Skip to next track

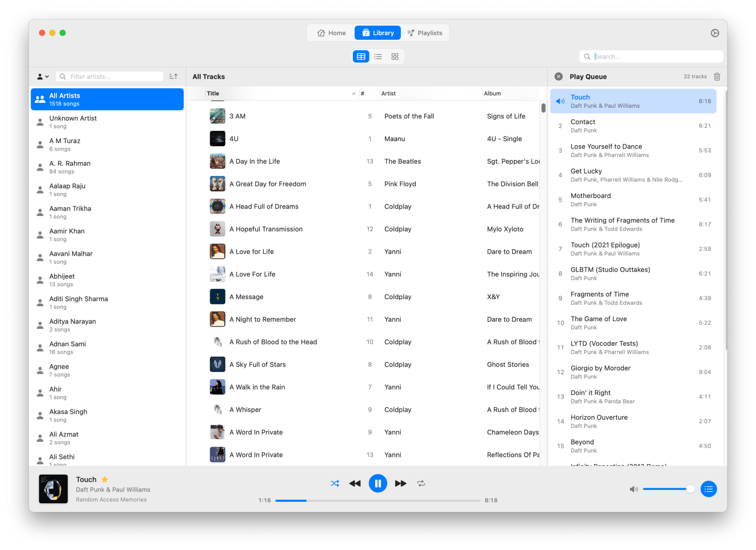pyautogui.click(x=401, y=484)
